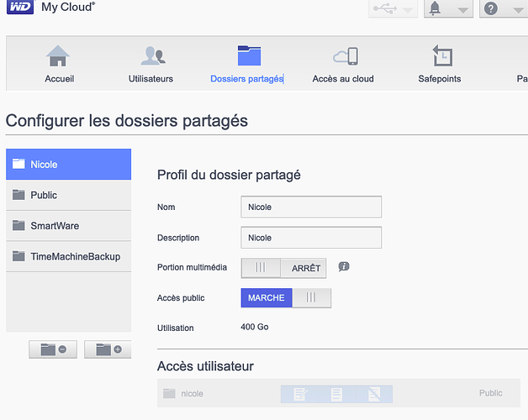Show info bubble for Portion multimédia
This screenshot has width=528, height=420.
pos(344,267)
